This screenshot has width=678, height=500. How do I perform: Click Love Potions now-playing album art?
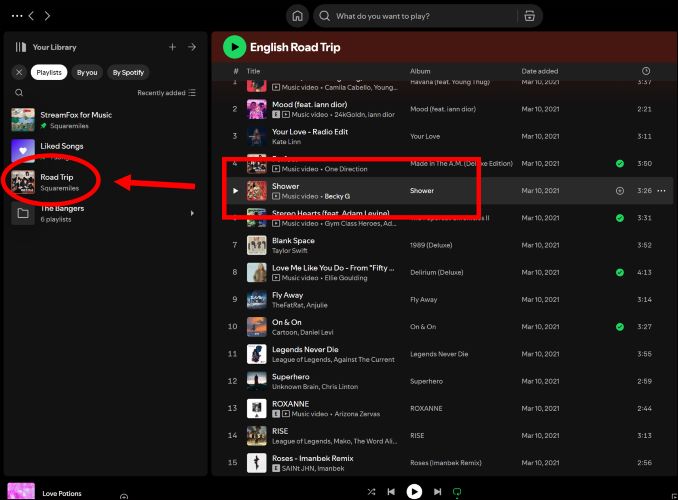point(21,491)
